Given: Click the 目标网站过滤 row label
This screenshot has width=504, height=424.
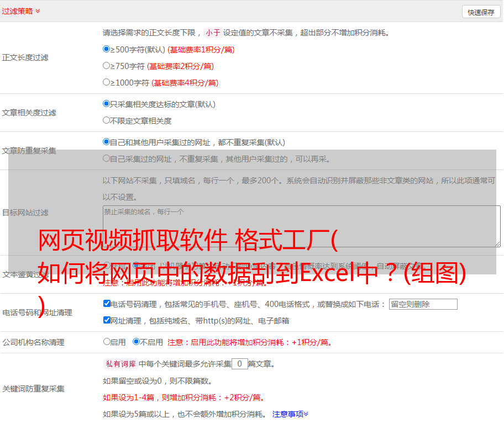Looking at the screenshot, I should click(x=25, y=213).
